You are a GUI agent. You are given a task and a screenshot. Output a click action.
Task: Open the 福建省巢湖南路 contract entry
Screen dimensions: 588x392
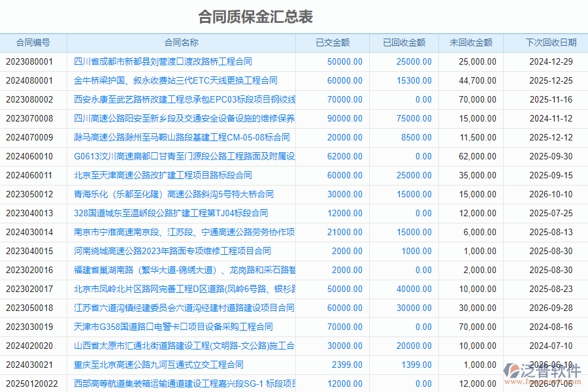tap(184, 269)
